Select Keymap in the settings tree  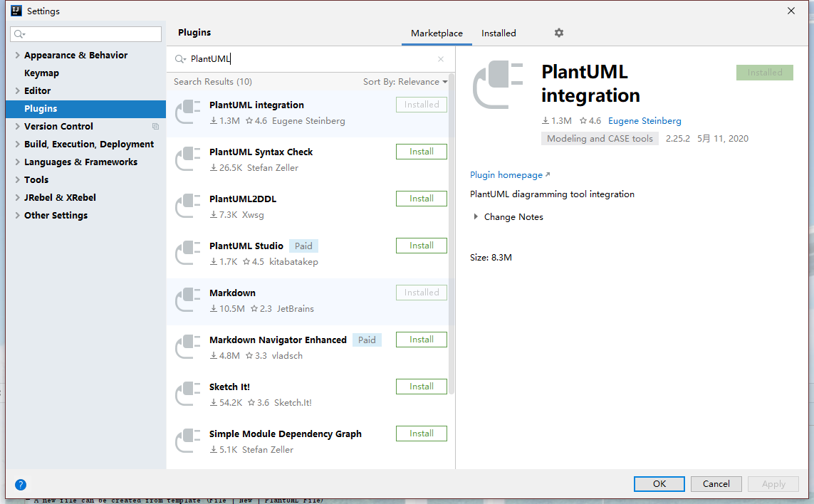point(41,73)
